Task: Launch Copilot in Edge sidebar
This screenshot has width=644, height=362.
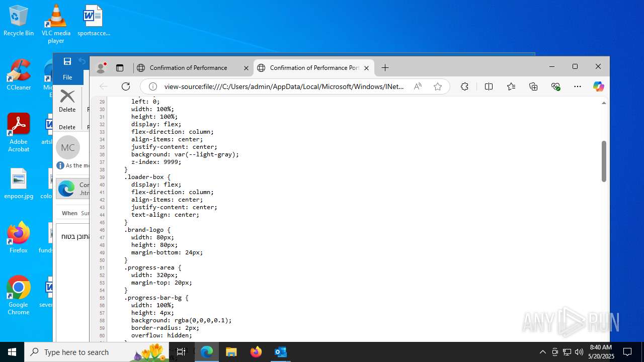Action: coord(598,86)
